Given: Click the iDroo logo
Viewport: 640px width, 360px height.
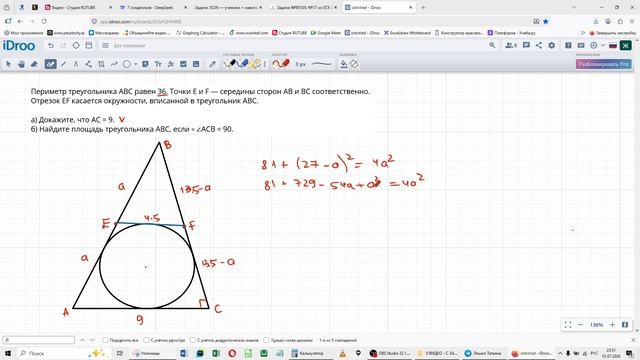Looking at the screenshot, I should 19,46.
